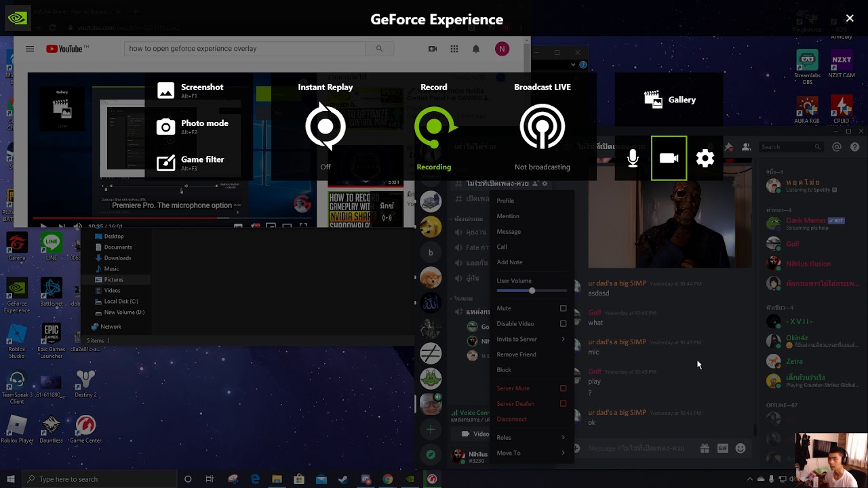Open the Destiny 2 desktop shortcut
Viewport: 868px width, 488px height.
tap(85, 384)
